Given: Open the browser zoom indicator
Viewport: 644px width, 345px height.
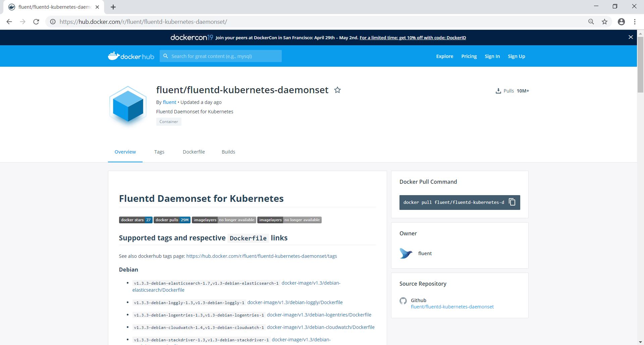Looking at the screenshot, I should [x=591, y=22].
